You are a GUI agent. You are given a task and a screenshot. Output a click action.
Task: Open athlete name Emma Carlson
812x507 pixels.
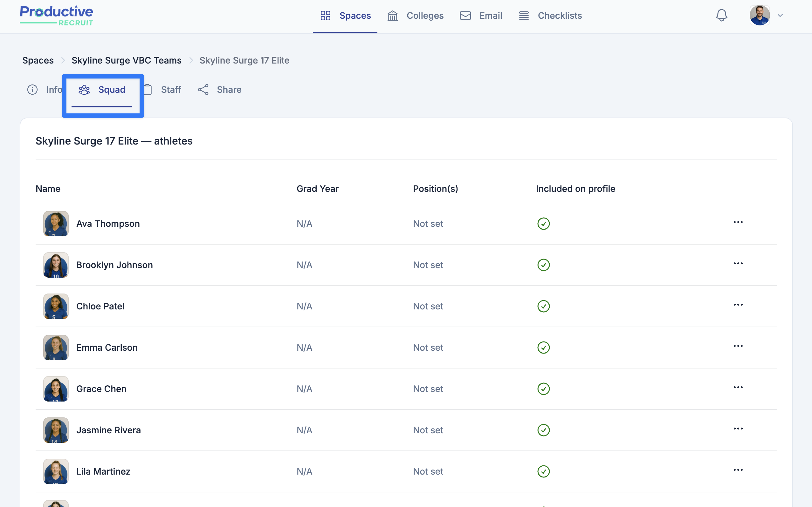[107, 348]
